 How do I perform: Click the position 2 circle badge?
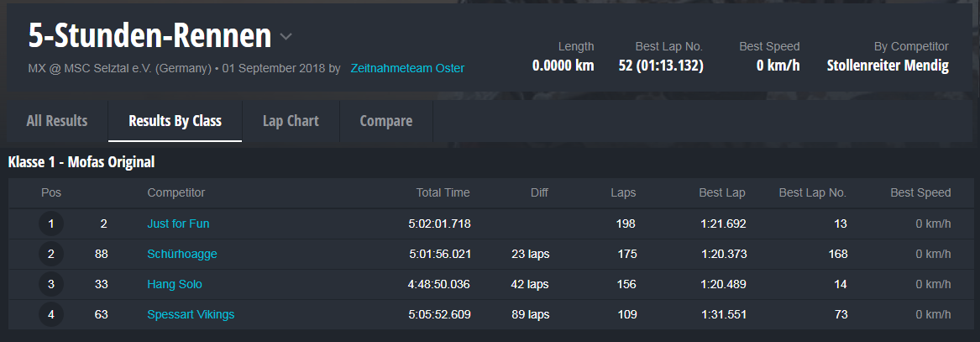click(51, 255)
